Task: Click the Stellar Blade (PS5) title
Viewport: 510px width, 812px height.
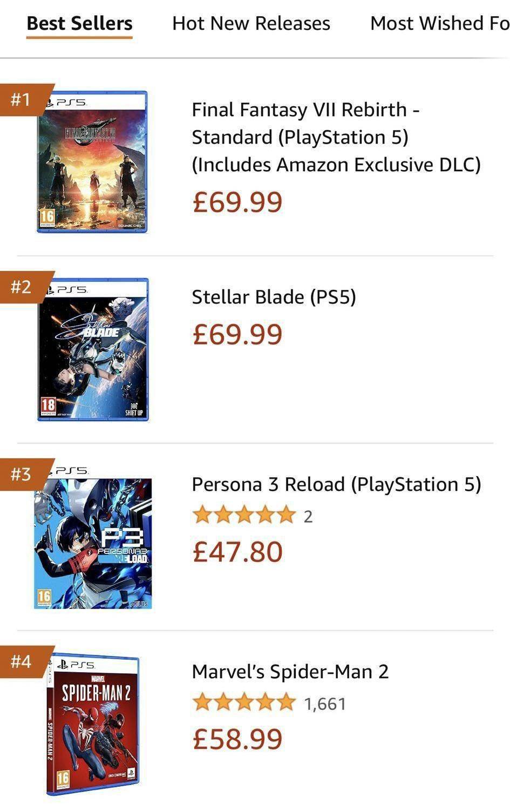Action: 274,297
